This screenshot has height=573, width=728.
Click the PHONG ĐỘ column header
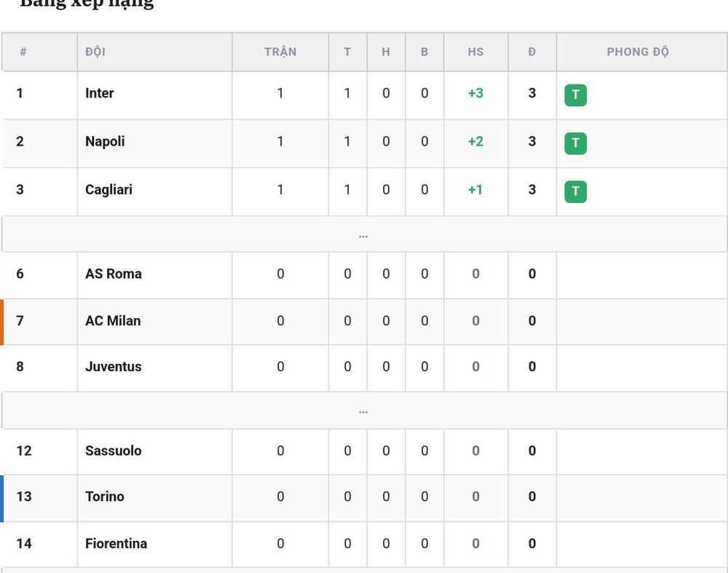coord(638,52)
